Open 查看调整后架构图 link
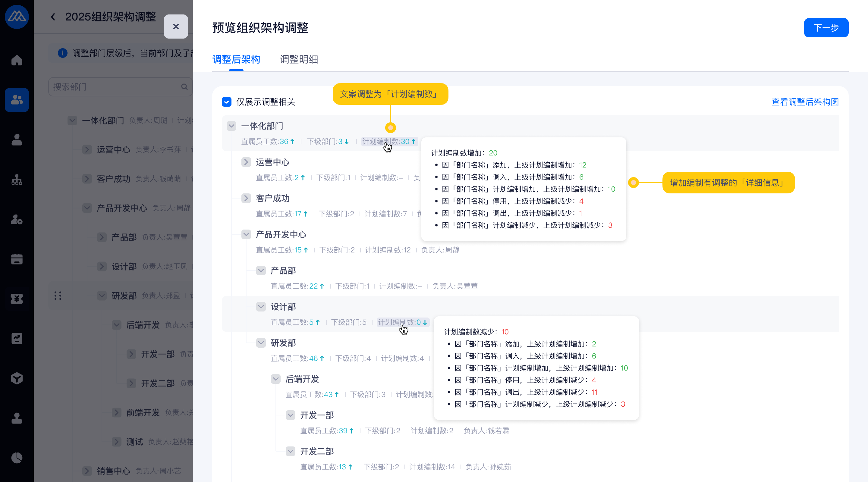The image size is (868, 482). tap(805, 102)
